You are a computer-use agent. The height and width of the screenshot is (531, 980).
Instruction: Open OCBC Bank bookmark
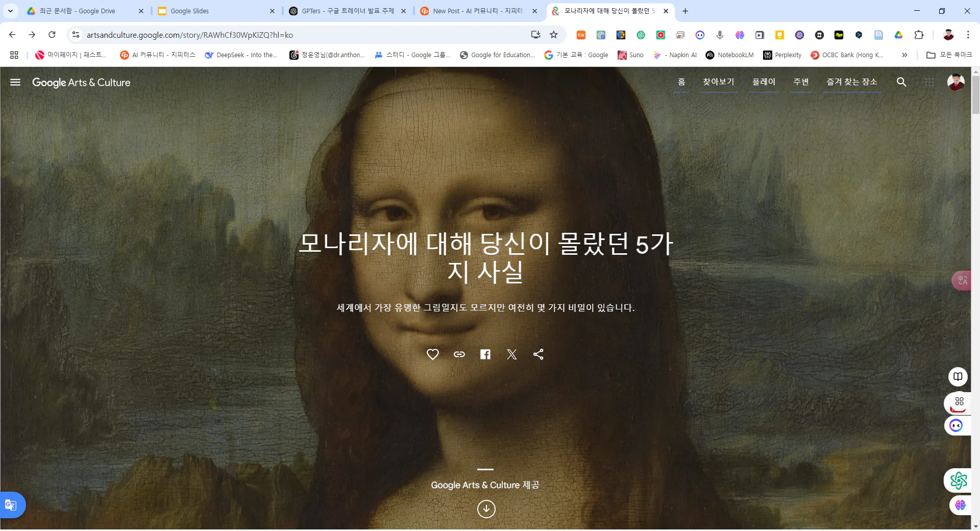847,55
